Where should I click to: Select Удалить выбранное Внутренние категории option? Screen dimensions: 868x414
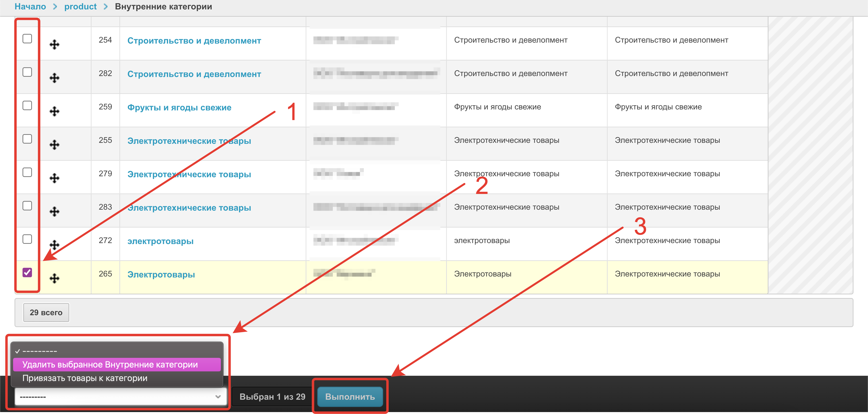coord(110,364)
